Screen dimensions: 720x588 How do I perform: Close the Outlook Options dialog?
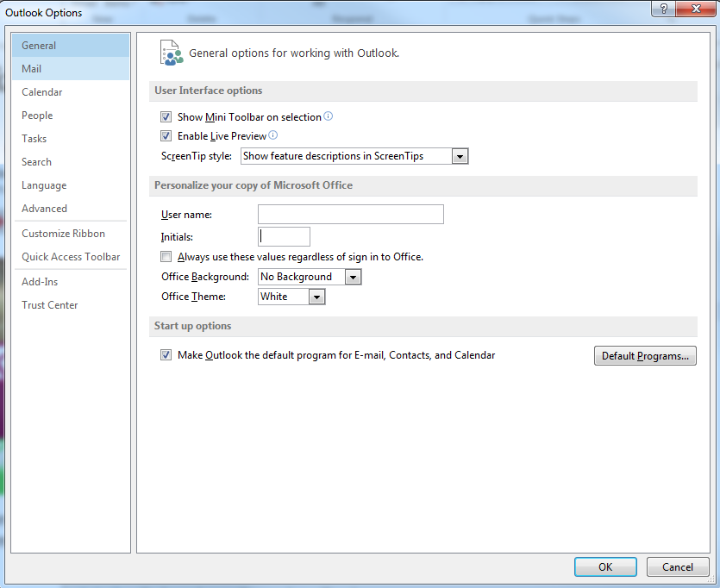696,9
